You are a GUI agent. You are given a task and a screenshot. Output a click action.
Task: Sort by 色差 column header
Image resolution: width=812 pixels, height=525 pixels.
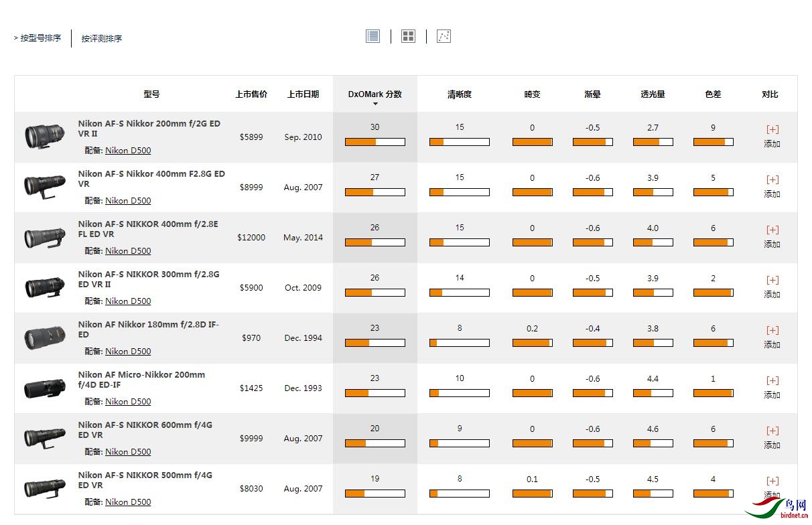(x=713, y=94)
